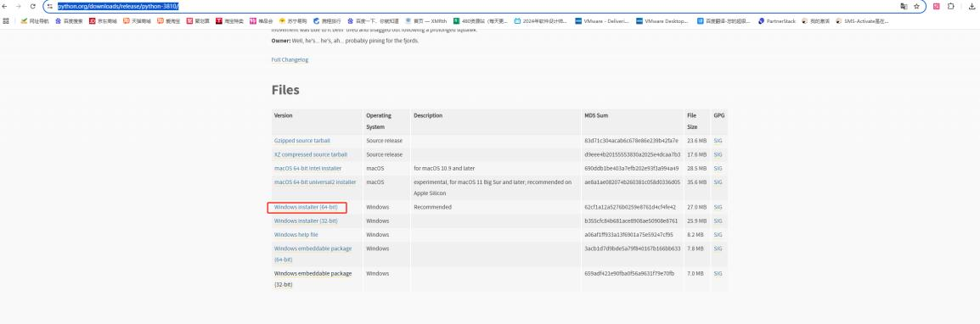The width and height of the screenshot is (980, 324).
Task: Download Windows installer (32-bit)
Action: point(306,221)
